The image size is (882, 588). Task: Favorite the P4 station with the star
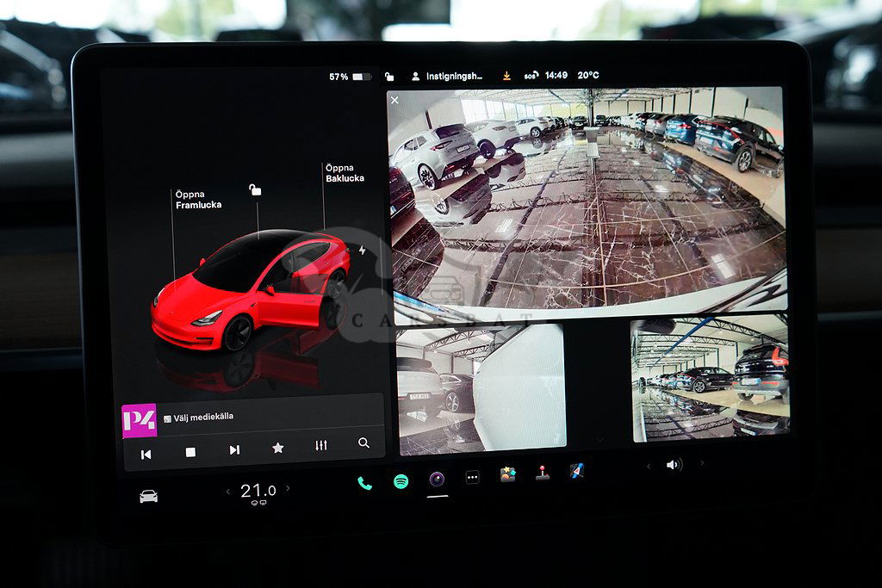coord(277,449)
